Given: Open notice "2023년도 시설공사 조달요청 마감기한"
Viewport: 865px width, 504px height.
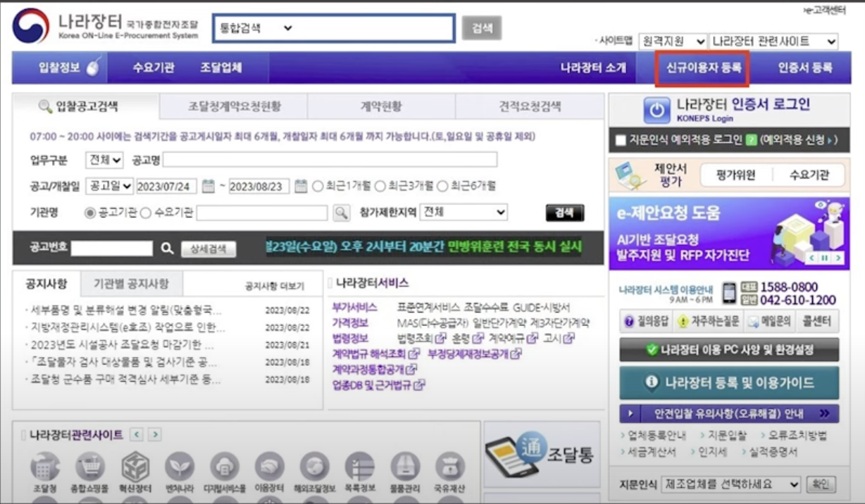Looking at the screenshot, I should (x=123, y=345).
